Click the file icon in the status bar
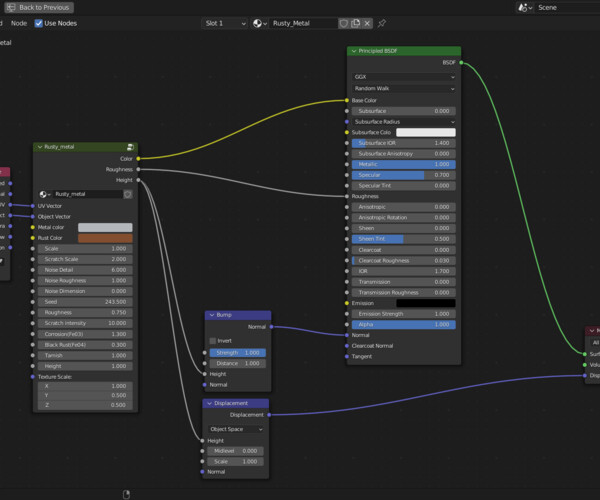This screenshot has height=500, width=600. (126, 494)
